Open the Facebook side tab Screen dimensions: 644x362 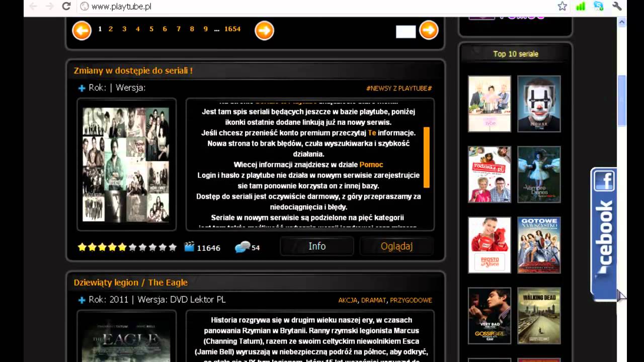click(604, 234)
